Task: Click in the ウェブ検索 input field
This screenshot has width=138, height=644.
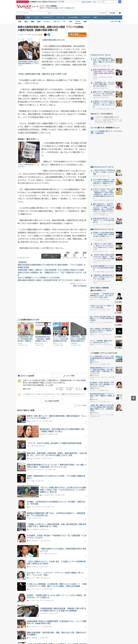Action: pyautogui.click(x=108, y=2)
